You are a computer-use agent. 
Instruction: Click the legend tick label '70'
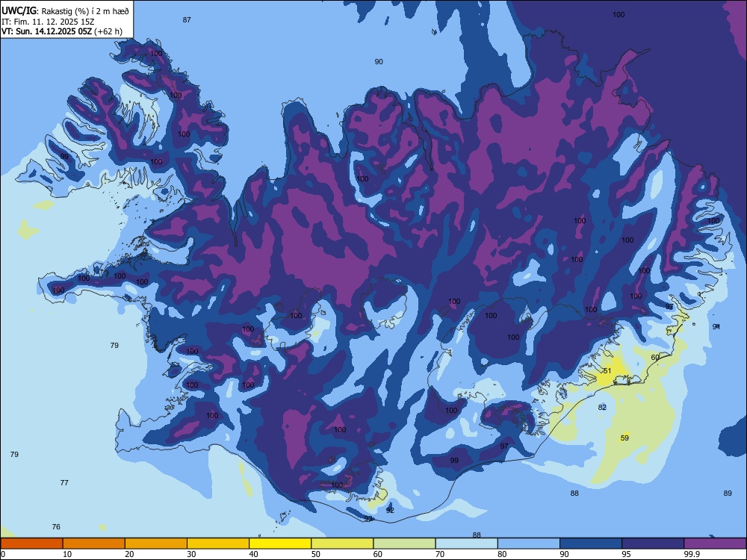pyautogui.click(x=440, y=554)
